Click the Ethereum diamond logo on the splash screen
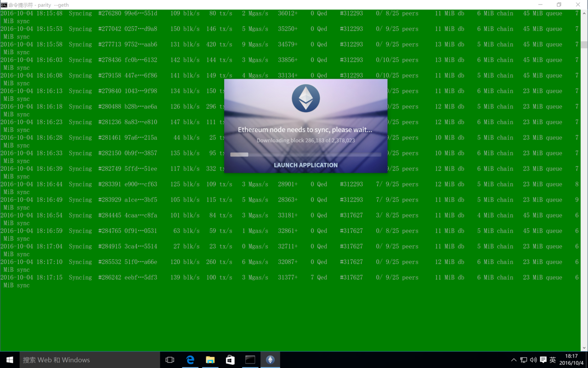This screenshot has height=368, width=588. 305,98
